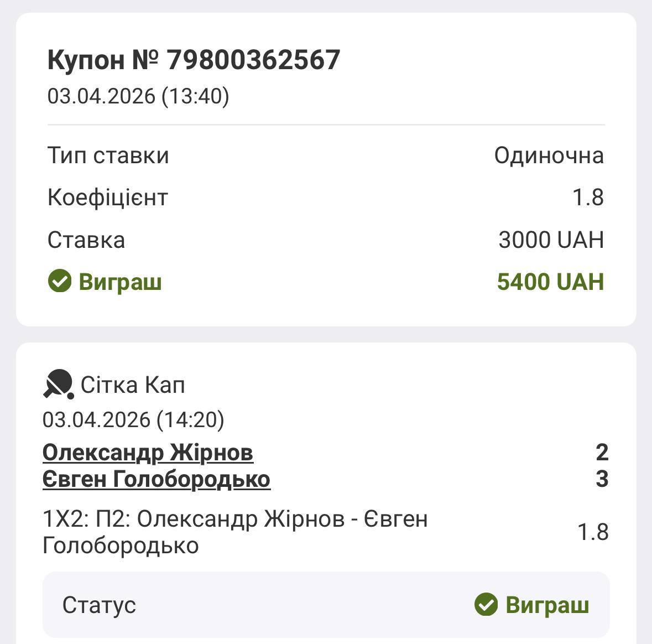Click Жірнов's score of 2
This screenshot has width=652, height=644.
[x=602, y=453]
